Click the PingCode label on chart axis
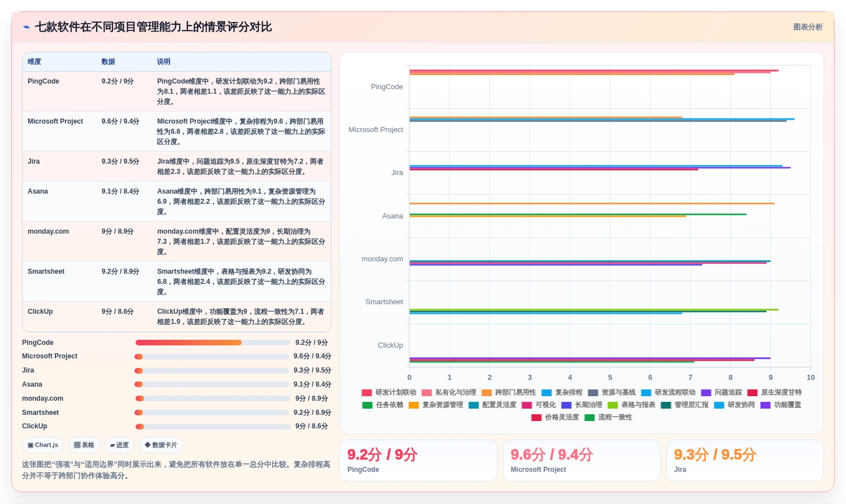Viewport: 846px width, 504px height. coord(387,87)
